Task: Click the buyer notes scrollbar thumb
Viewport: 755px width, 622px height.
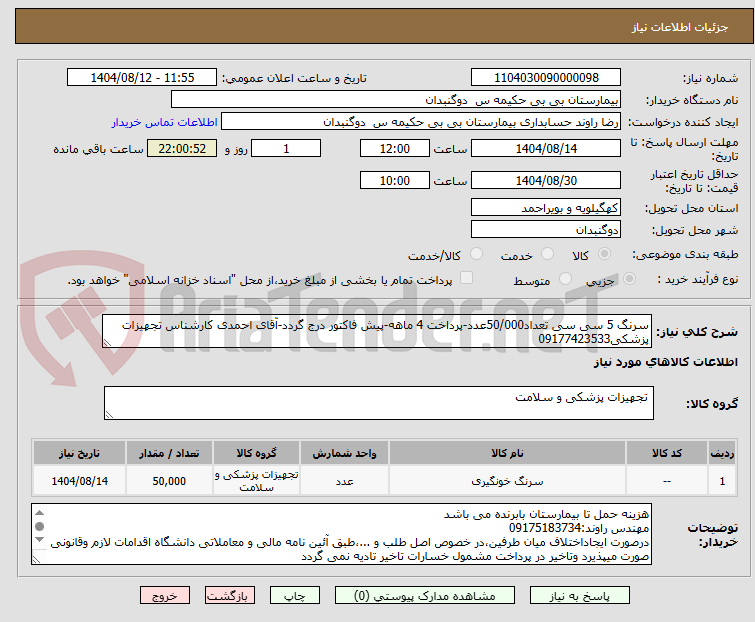Action: click(x=40, y=526)
